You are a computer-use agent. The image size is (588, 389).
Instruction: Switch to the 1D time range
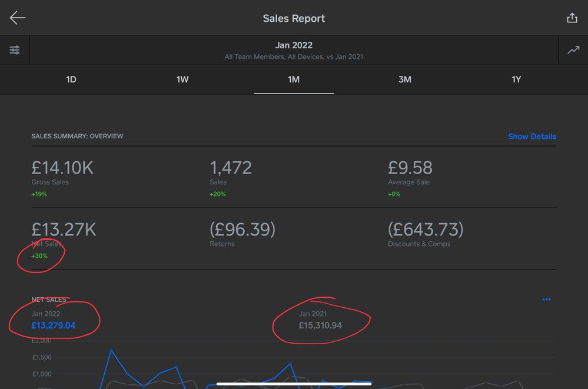tap(71, 79)
